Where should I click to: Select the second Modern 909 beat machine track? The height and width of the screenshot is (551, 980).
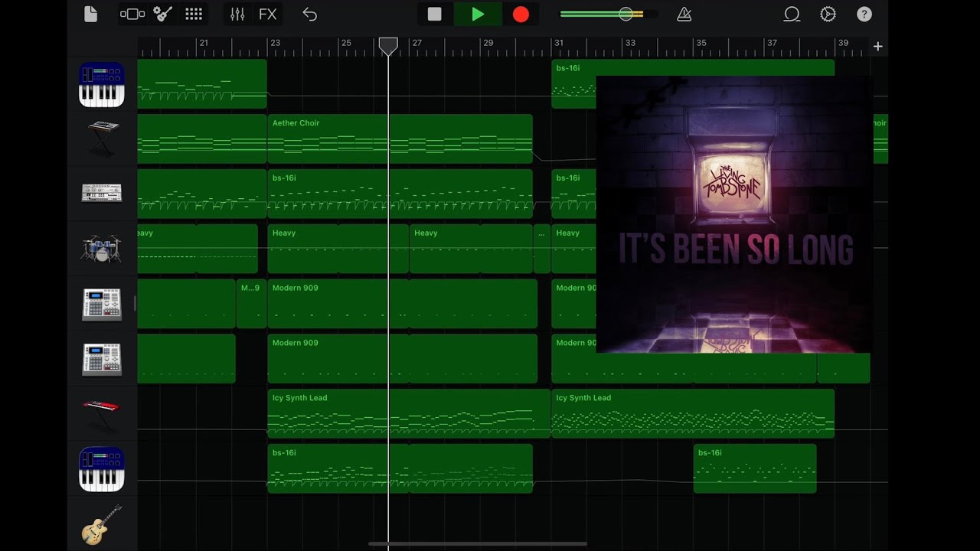point(102,359)
